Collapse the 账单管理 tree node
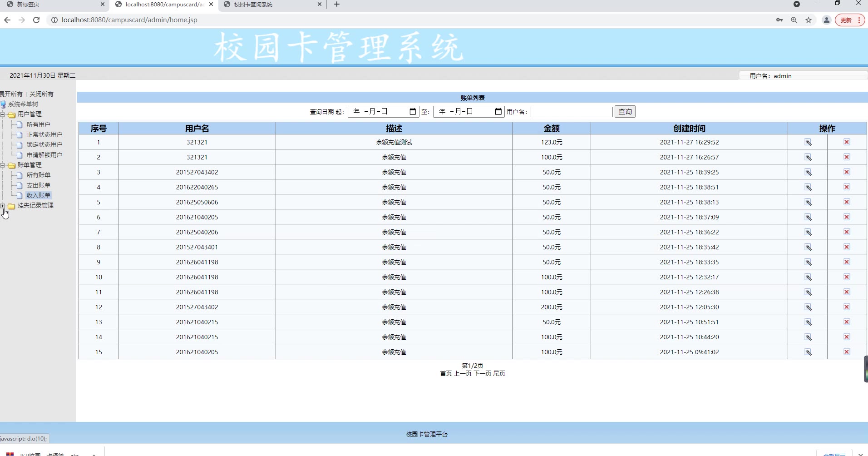Image resolution: width=868 pixels, height=456 pixels. (3, 165)
